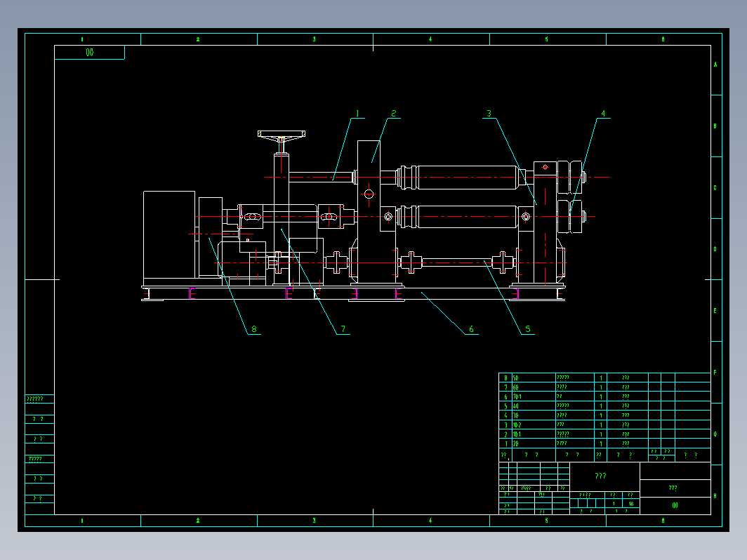This screenshot has width=747, height=560.
Task: Click code "30.1" in parts list row 6
Action: 517,396
